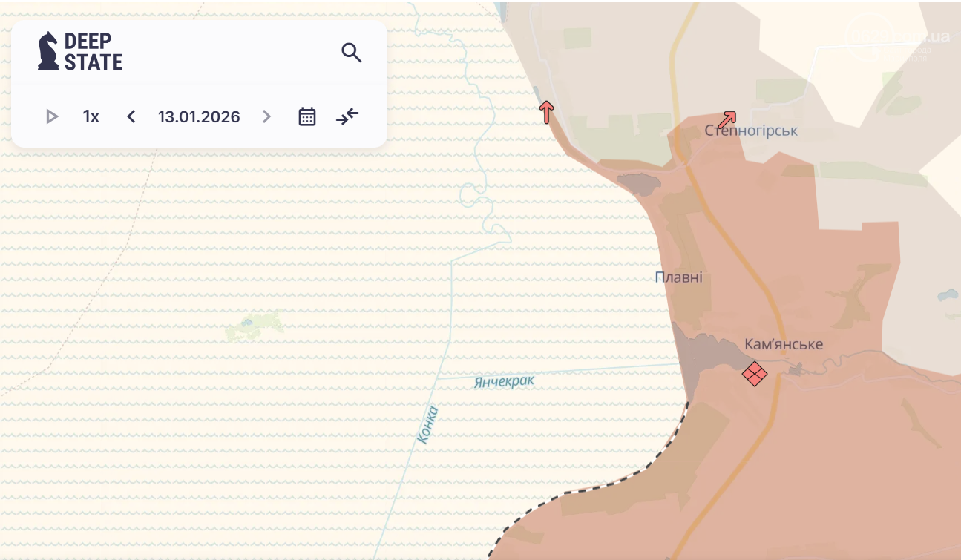Open the calendar date picker
The height and width of the screenshot is (560, 961).
tap(307, 116)
